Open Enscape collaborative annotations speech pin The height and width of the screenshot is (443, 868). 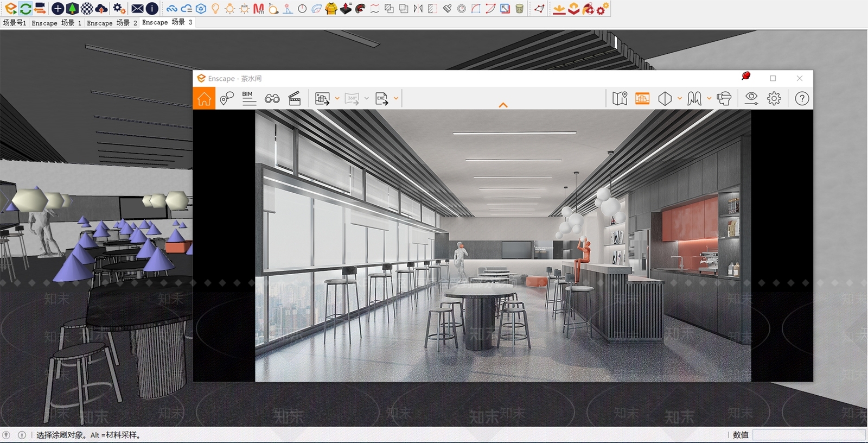(227, 98)
